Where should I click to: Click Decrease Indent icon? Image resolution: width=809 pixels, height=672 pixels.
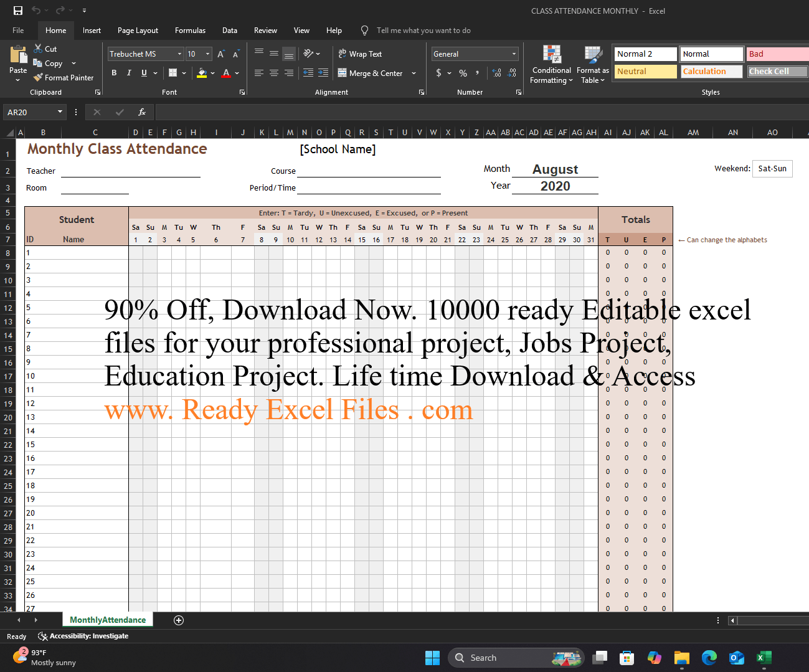pyautogui.click(x=308, y=73)
